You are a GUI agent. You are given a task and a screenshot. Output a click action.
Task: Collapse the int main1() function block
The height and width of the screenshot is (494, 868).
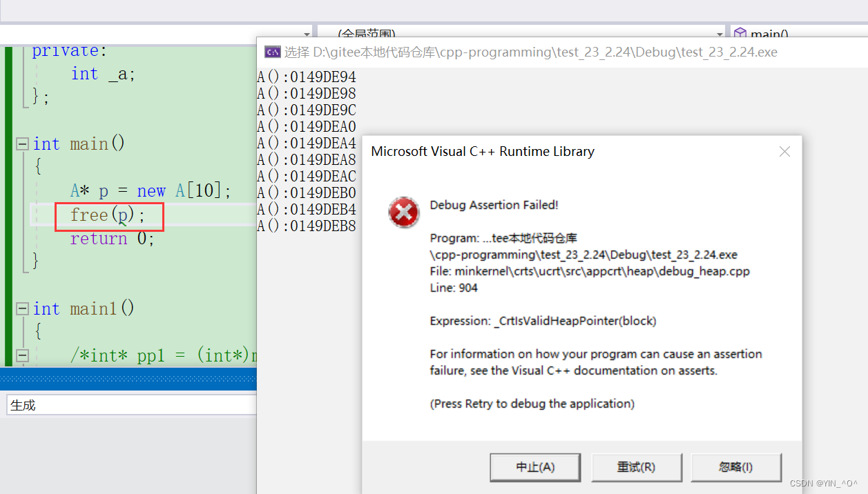click(21, 308)
